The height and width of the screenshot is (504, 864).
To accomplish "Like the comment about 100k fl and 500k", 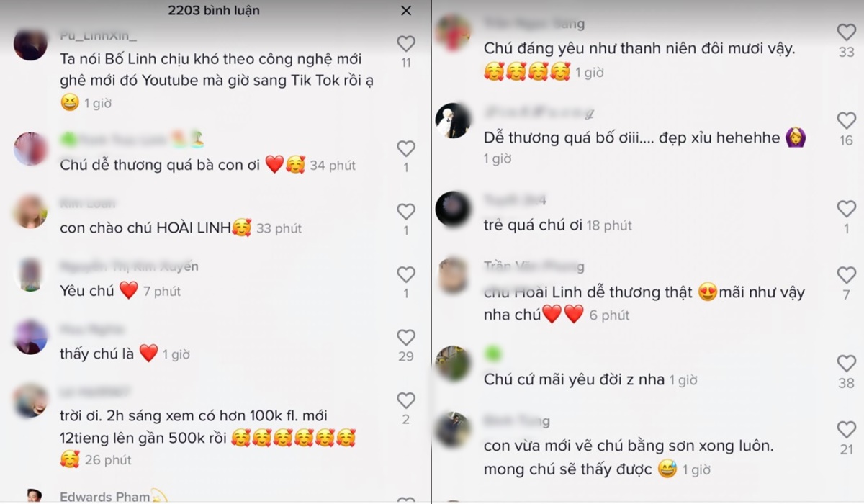I will point(406,400).
